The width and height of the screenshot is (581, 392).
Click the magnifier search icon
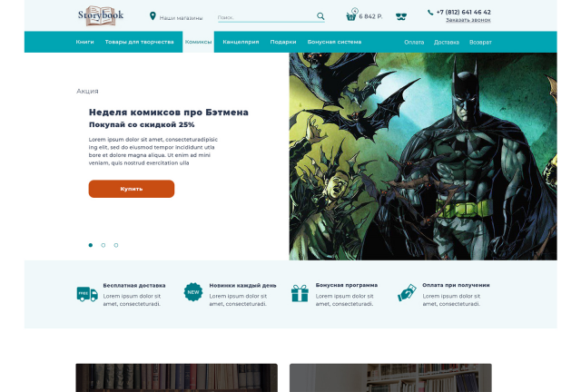click(320, 16)
